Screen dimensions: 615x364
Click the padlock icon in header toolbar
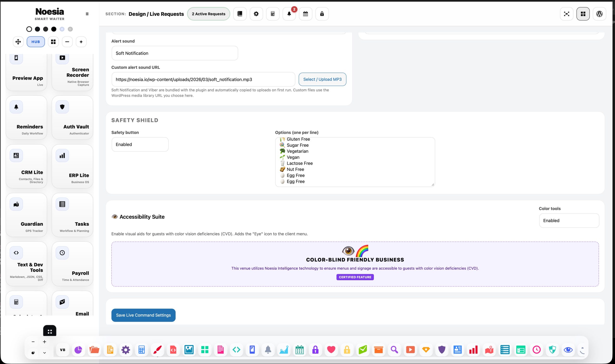tap(322, 14)
